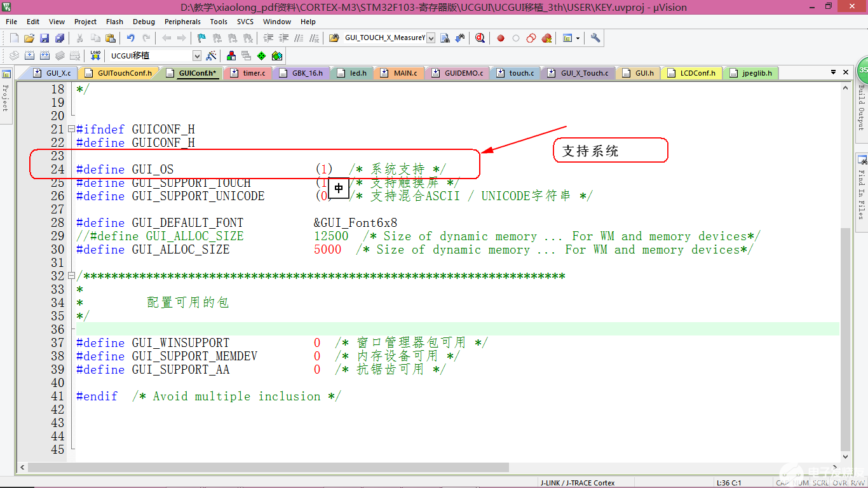Switch to the MAIN.c tab
Viewport: 868px width, 488px height.
tap(399, 73)
